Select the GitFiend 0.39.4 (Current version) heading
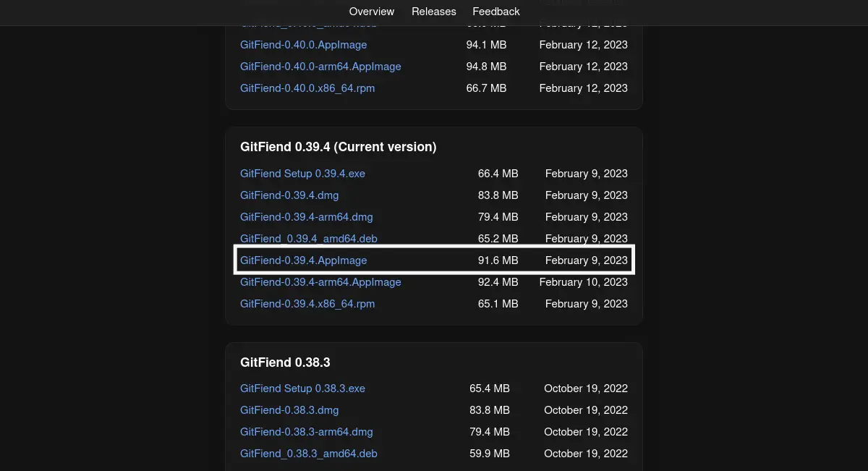This screenshot has height=471, width=868. point(339,147)
